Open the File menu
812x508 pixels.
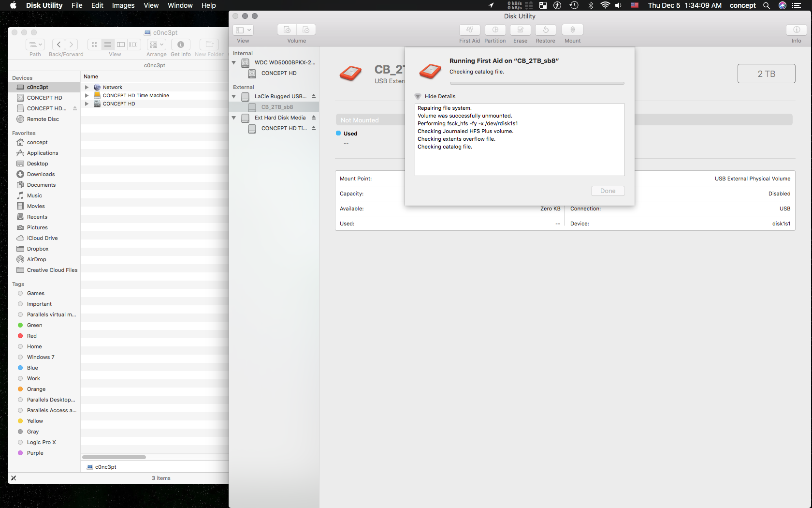(x=77, y=5)
